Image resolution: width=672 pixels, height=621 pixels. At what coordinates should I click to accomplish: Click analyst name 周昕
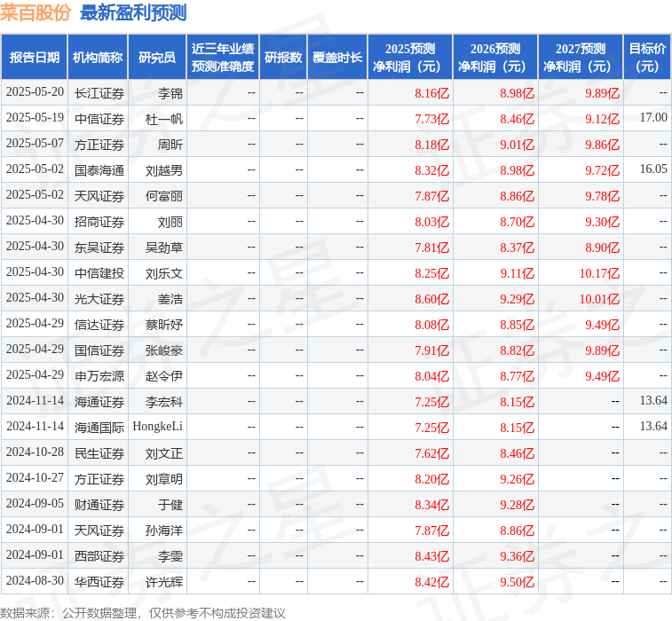(170, 145)
